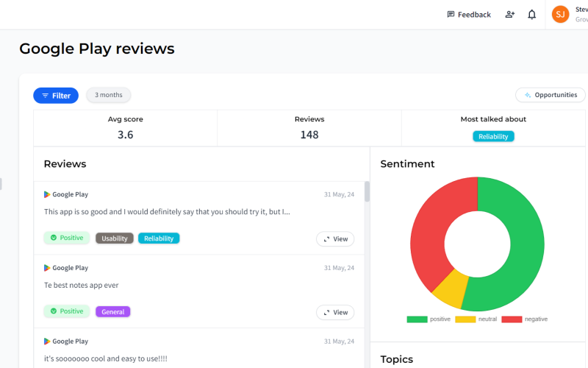Click the sparkle icon in Opportunities
Viewport: 588px width, 368px height.
click(528, 95)
